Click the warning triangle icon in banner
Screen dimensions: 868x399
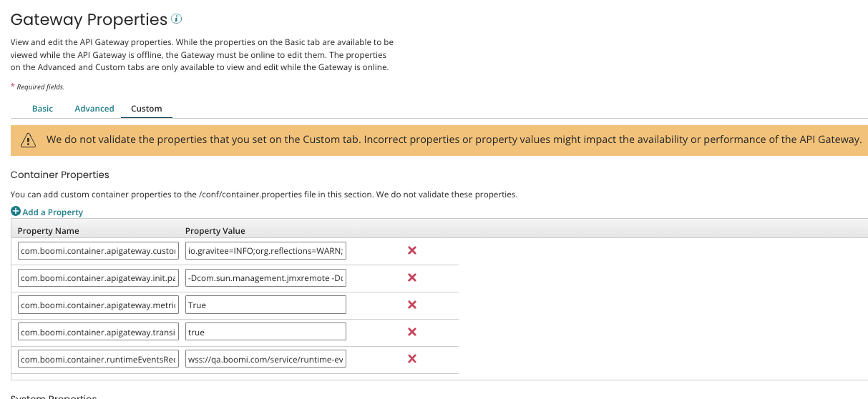point(28,140)
